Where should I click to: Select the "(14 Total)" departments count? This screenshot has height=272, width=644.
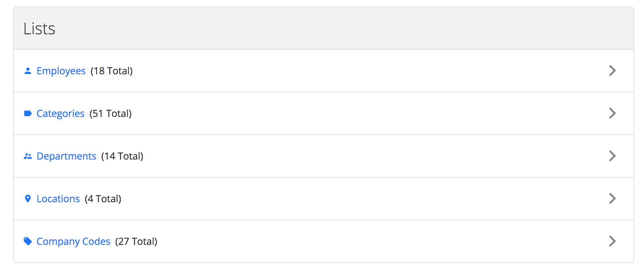pos(122,156)
